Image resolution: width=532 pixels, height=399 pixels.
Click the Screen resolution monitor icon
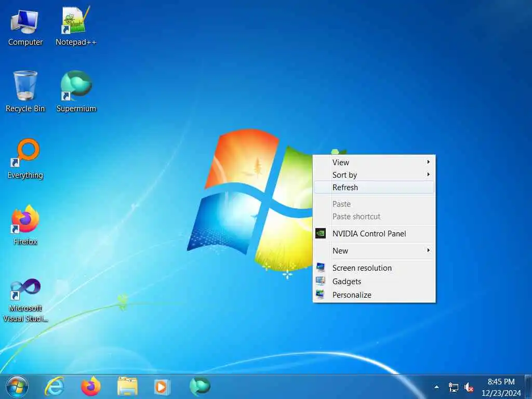pos(320,268)
